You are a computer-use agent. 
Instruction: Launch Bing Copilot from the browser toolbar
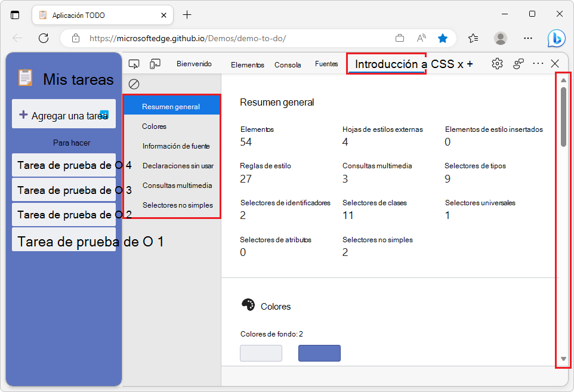(556, 38)
